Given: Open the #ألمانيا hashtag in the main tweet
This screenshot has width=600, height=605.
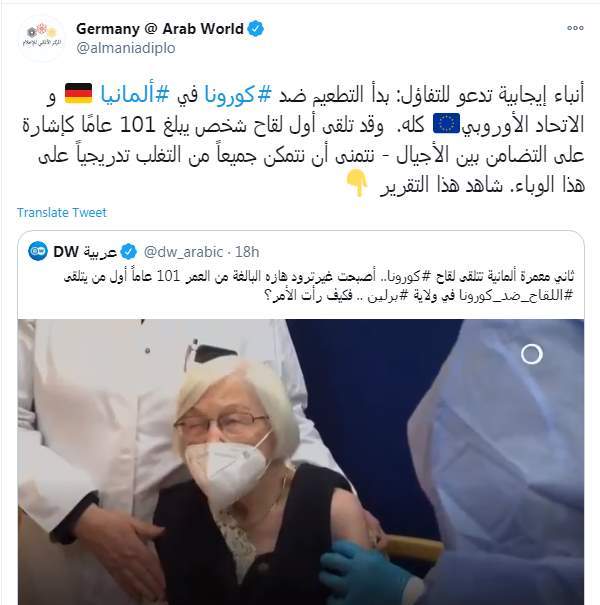Looking at the screenshot, I should (x=134, y=95).
